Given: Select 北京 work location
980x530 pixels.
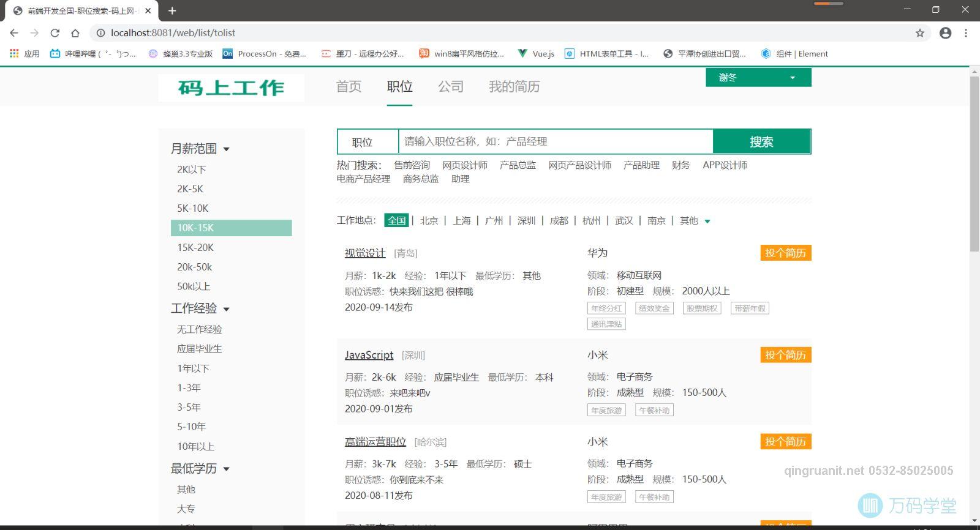Looking at the screenshot, I should click(x=429, y=221).
